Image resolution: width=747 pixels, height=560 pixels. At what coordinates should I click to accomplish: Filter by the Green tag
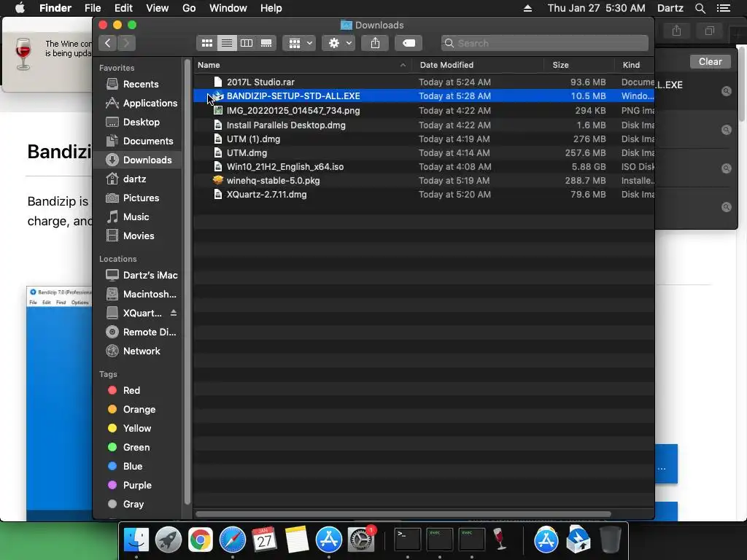click(136, 448)
